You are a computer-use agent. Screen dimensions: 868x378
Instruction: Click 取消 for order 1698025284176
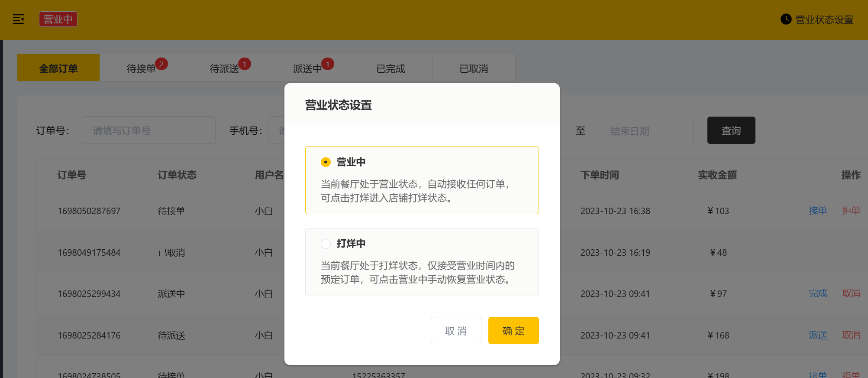click(x=851, y=335)
